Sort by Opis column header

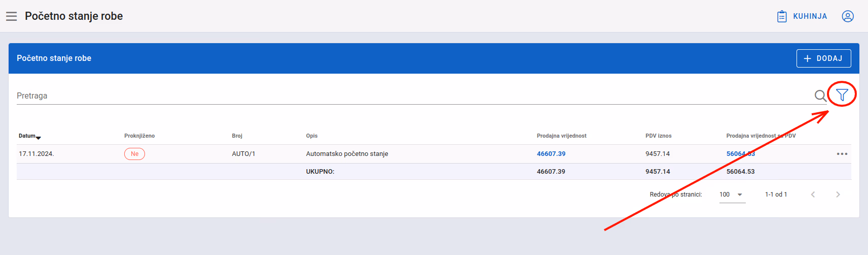point(312,136)
